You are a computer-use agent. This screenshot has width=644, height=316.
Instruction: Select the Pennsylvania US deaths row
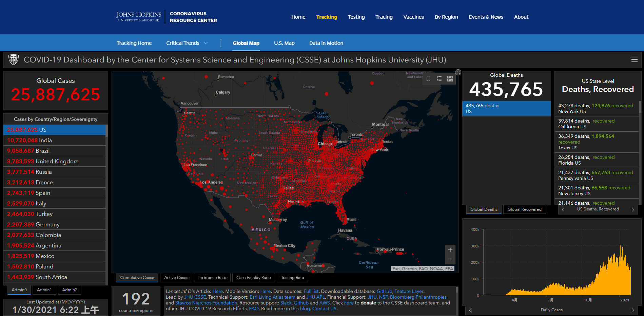coord(597,175)
